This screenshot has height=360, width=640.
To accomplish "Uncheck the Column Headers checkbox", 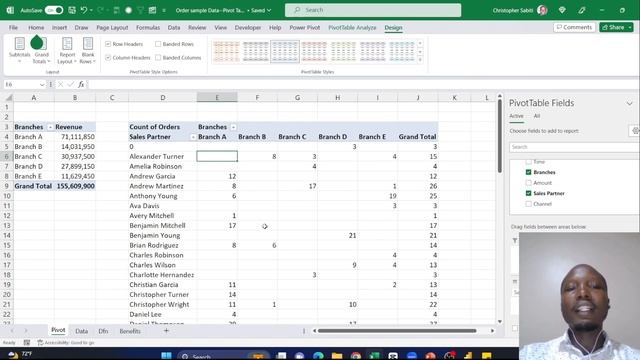I will pyautogui.click(x=108, y=58).
